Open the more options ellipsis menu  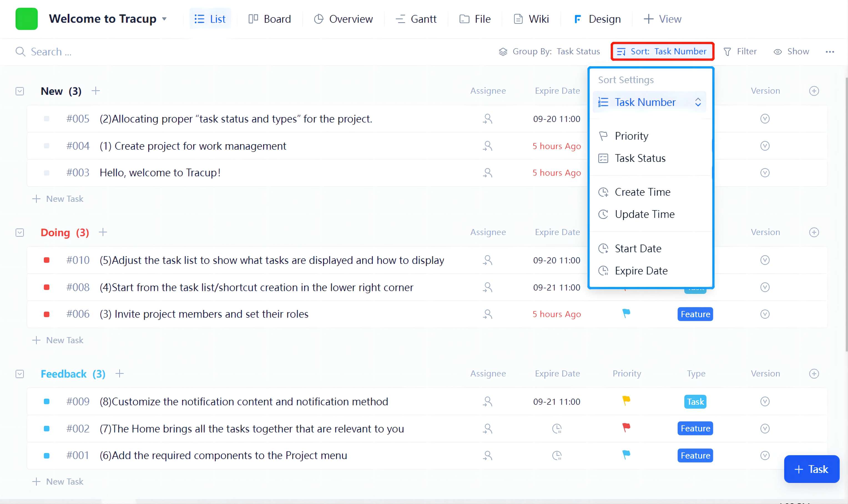tap(830, 52)
